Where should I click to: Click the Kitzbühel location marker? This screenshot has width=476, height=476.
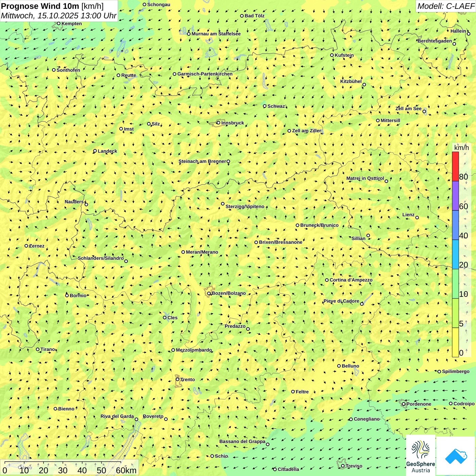pyautogui.click(x=364, y=84)
